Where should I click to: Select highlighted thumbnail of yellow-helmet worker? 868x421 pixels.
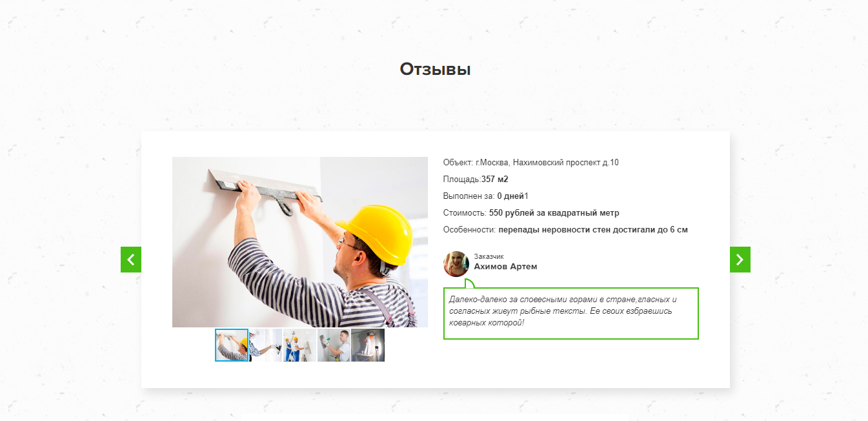(x=232, y=345)
